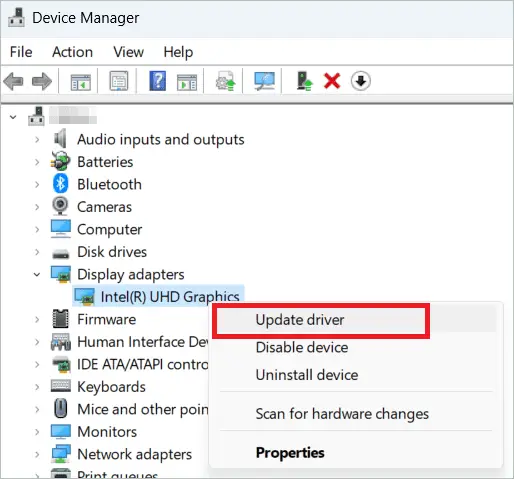Image resolution: width=514 pixels, height=479 pixels.
Task: Click the Intel(R) UHD Graphics adapter icon
Action: 84,297
